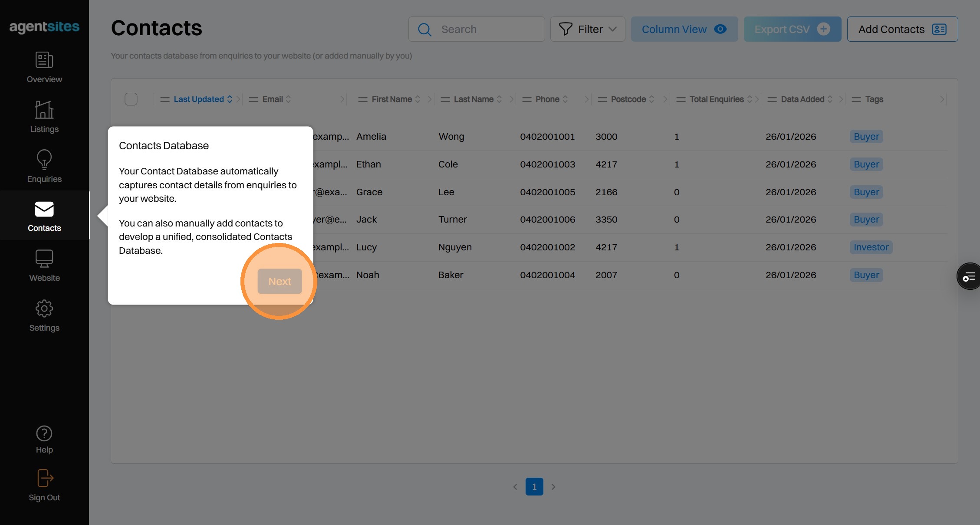Click the Add Contacts button

[x=902, y=29]
